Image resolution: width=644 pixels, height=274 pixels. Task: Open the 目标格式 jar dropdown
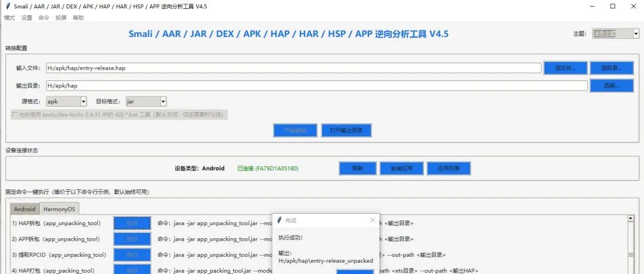[x=146, y=101]
